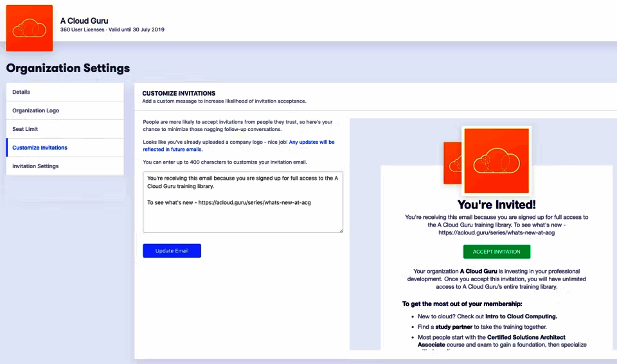The width and height of the screenshot is (617, 364).
Task: Select Seat Limit in the sidebar
Action: tap(64, 129)
